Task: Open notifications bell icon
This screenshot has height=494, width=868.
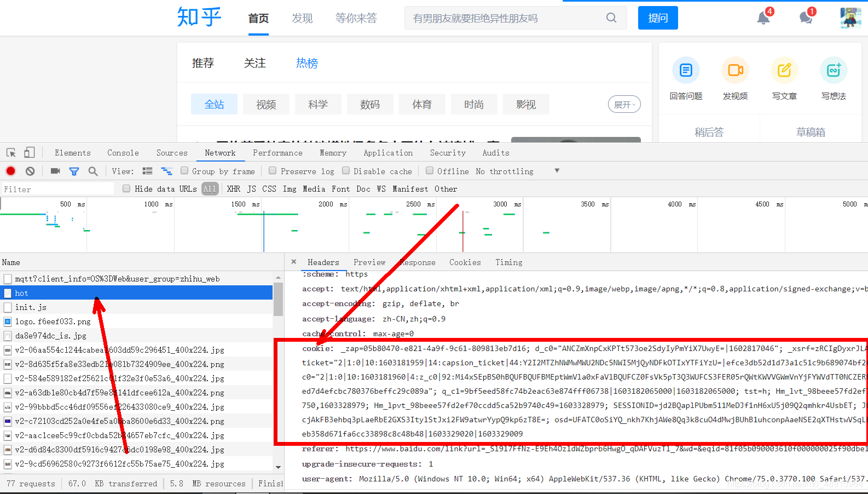Action: [x=763, y=18]
